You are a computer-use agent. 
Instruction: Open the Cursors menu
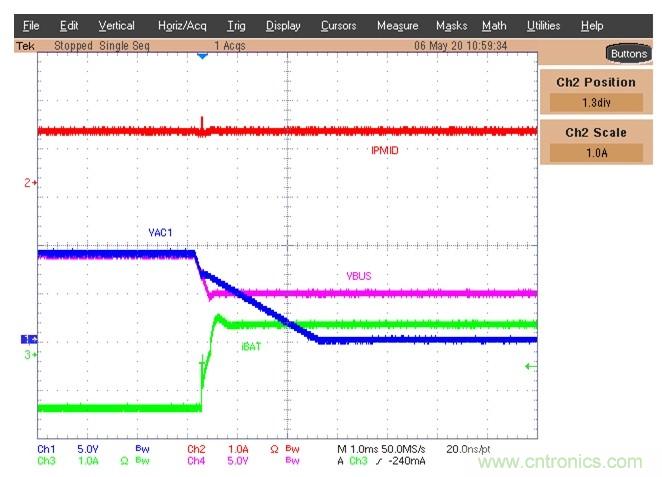(338, 25)
